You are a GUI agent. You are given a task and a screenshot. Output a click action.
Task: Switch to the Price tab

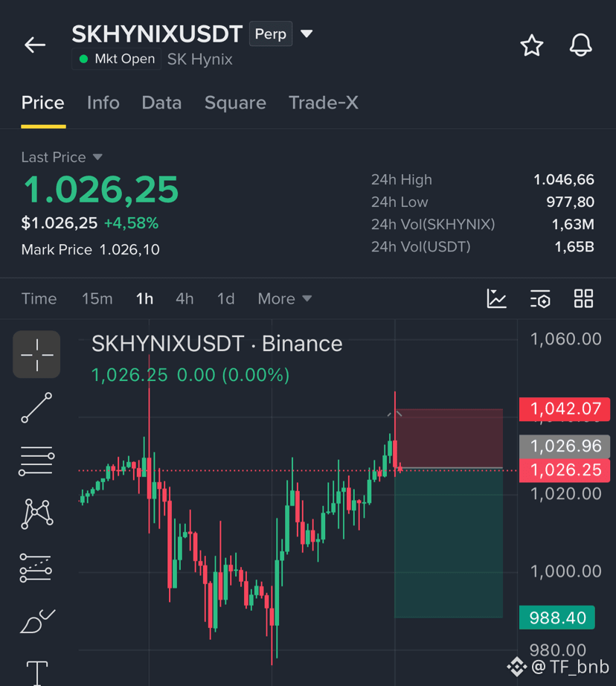[43, 103]
